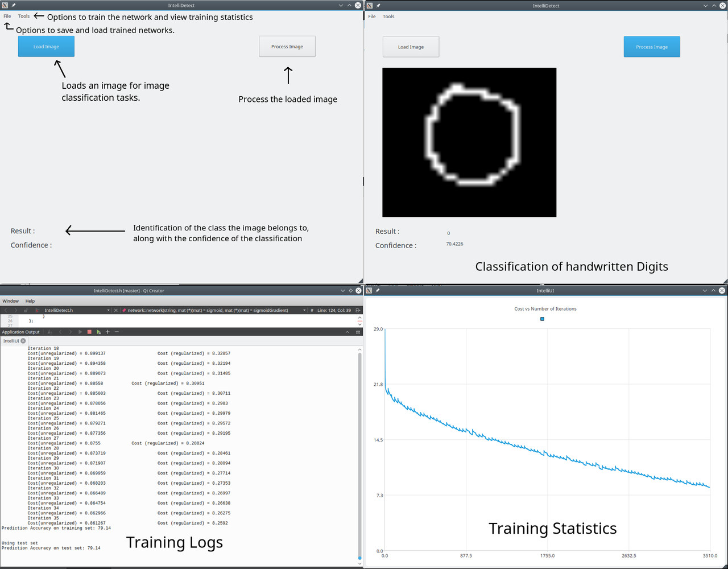This screenshot has height=569, width=728.
Task: Click the scroll down arrow beside code editor
Action: click(x=359, y=324)
